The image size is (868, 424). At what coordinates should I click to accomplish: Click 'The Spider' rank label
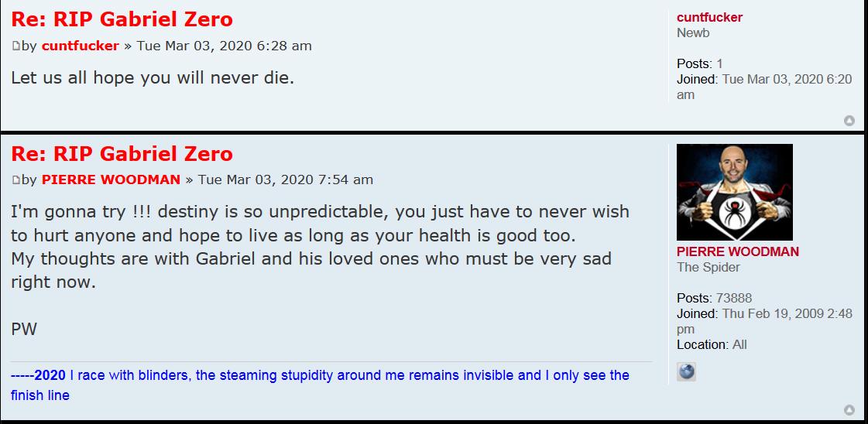pos(708,267)
